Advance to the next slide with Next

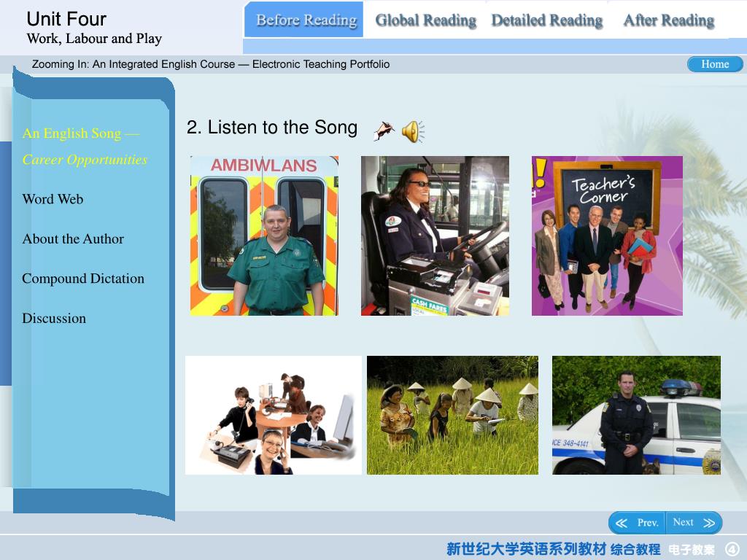pos(694,523)
